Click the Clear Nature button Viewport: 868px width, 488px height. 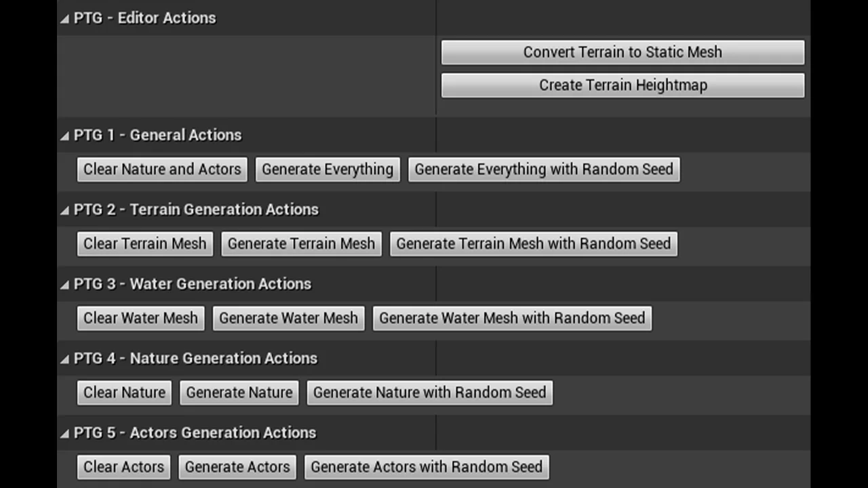pyautogui.click(x=124, y=392)
